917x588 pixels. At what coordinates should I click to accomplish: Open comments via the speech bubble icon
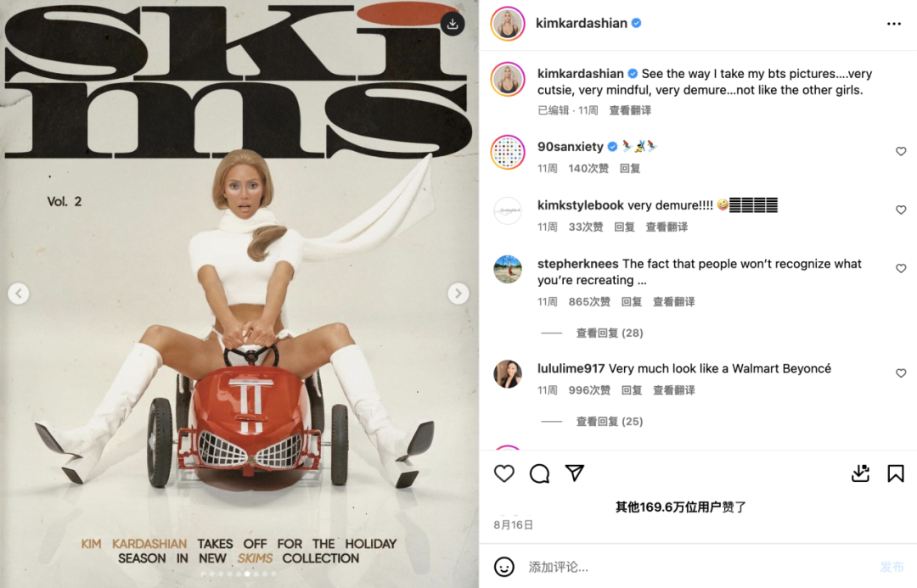coord(539,473)
